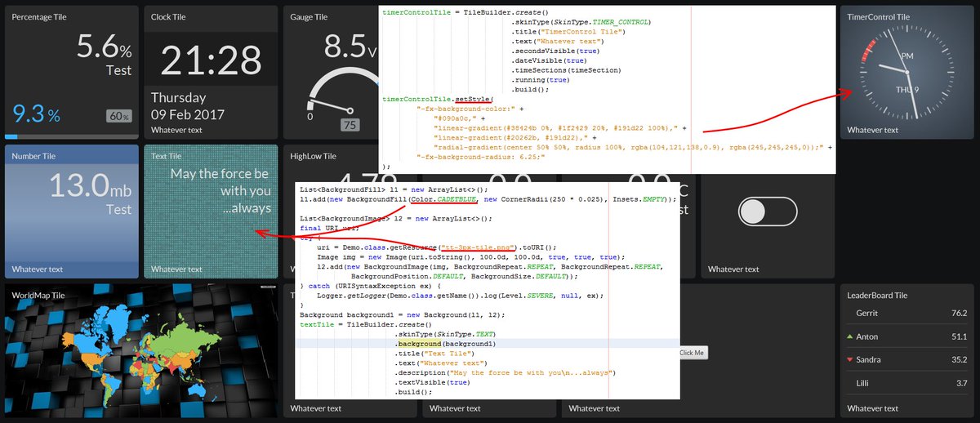Viewport: 980px width, 423px height.
Task: Click the "Gauge Tile" title
Action: (309, 16)
